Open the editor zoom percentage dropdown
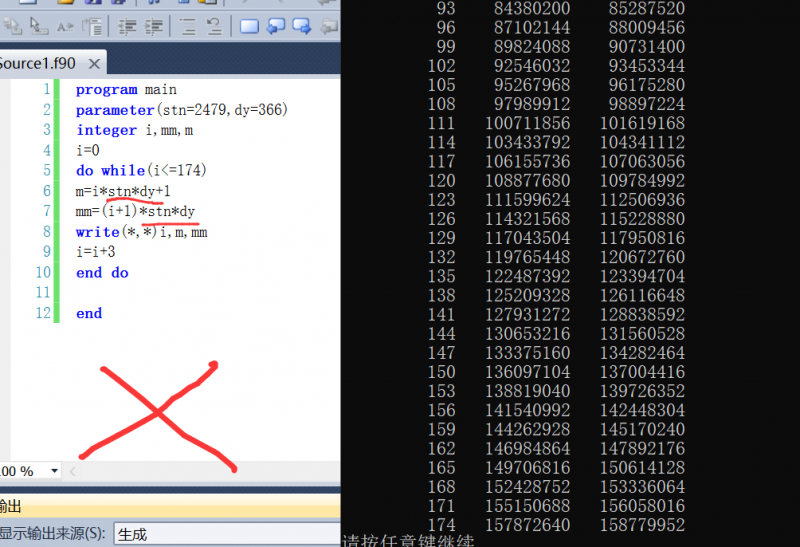Viewport: 800px width, 547px height. point(53,470)
